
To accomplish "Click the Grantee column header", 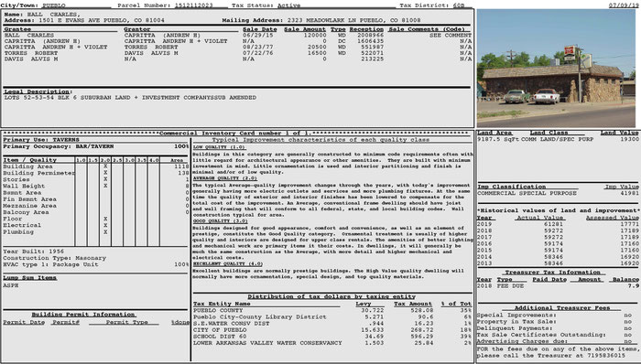I will 17,29.
